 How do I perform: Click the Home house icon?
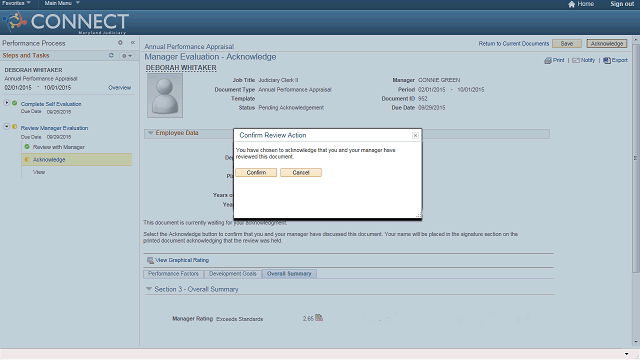pyautogui.click(x=571, y=4)
